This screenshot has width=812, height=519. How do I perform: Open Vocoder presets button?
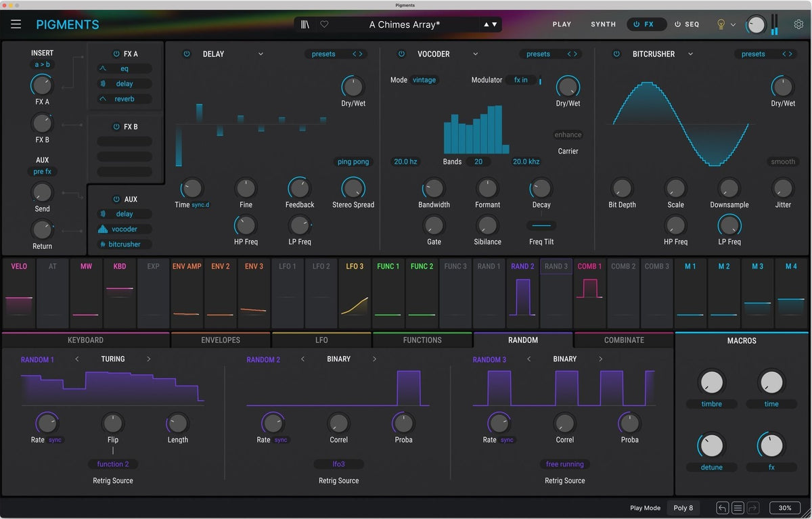pyautogui.click(x=538, y=54)
